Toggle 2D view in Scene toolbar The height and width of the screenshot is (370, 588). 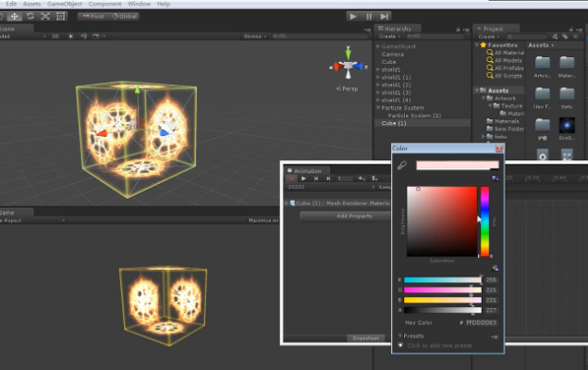point(55,36)
